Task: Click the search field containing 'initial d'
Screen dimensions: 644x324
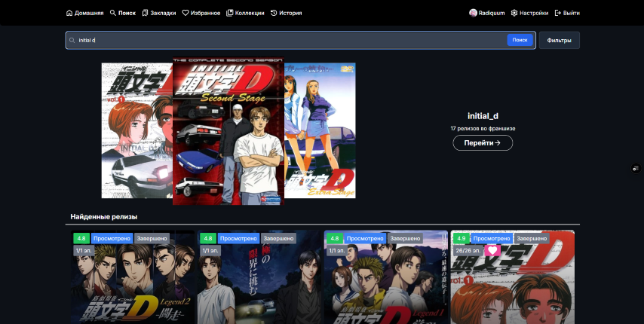Action: coord(287,40)
